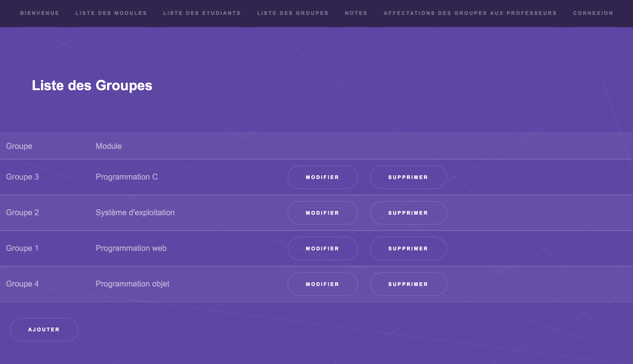Click the Ajouter button
This screenshot has height=364, width=633.
point(44,330)
